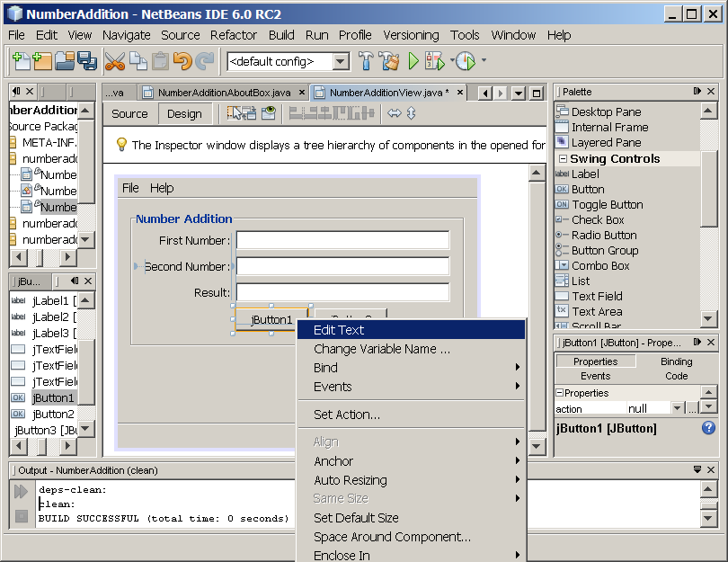This screenshot has height=562, width=728.
Task: Cut selection with the scissors icon
Action: (x=115, y=61)
